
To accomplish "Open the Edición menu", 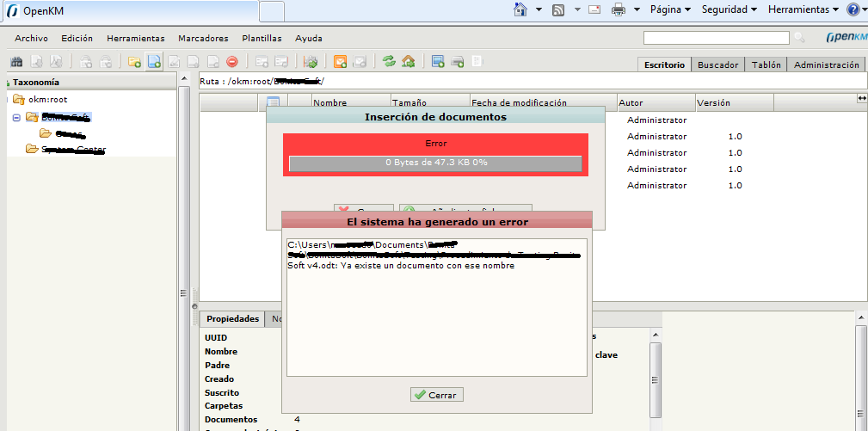I will (x=77, y=38).
